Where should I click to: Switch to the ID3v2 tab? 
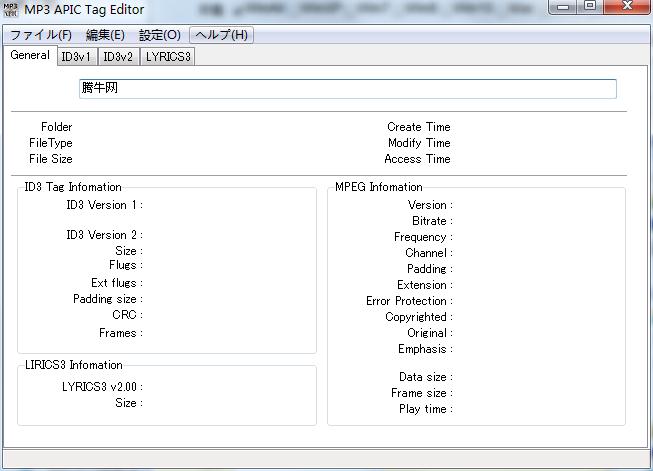[x=118, y=57]
